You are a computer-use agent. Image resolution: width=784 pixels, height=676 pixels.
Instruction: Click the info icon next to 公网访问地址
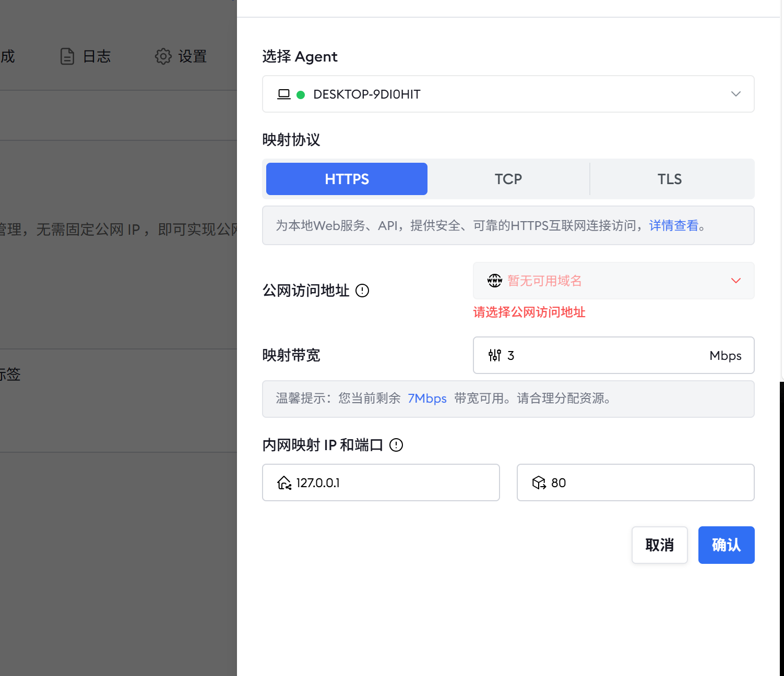pos(362,291)
